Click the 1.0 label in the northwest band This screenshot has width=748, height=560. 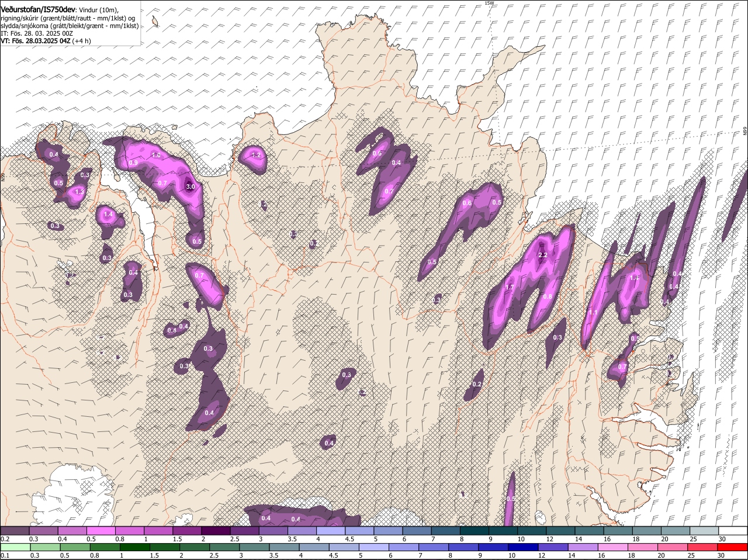click(x=156, y=155)
